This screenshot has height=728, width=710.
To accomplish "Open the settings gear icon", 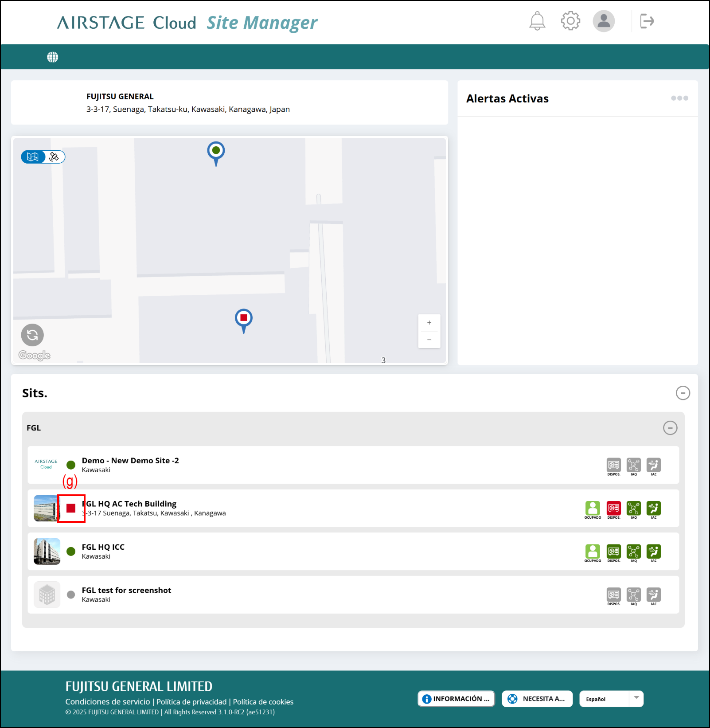I will pos(570,20).
